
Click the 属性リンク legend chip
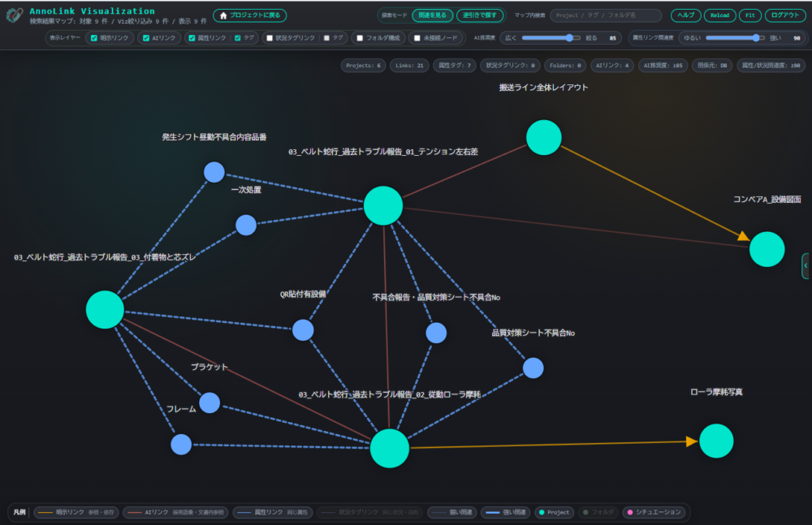(x=272, y=512)
